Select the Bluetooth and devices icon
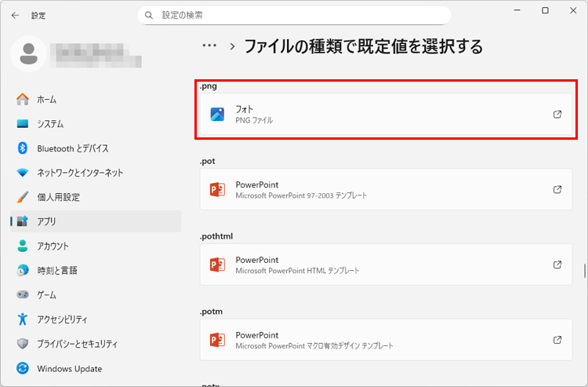588x387 pixels. coord(23,148)
